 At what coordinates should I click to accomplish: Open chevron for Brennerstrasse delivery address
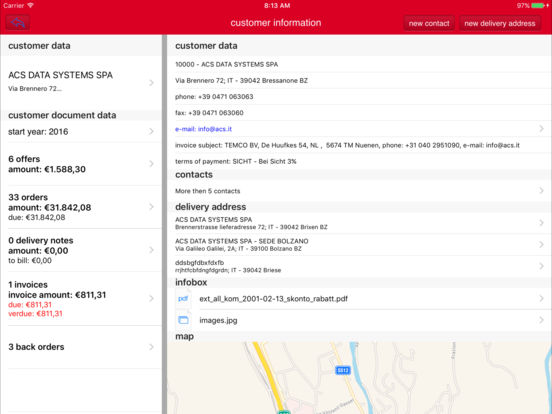[x=541, y=223]
